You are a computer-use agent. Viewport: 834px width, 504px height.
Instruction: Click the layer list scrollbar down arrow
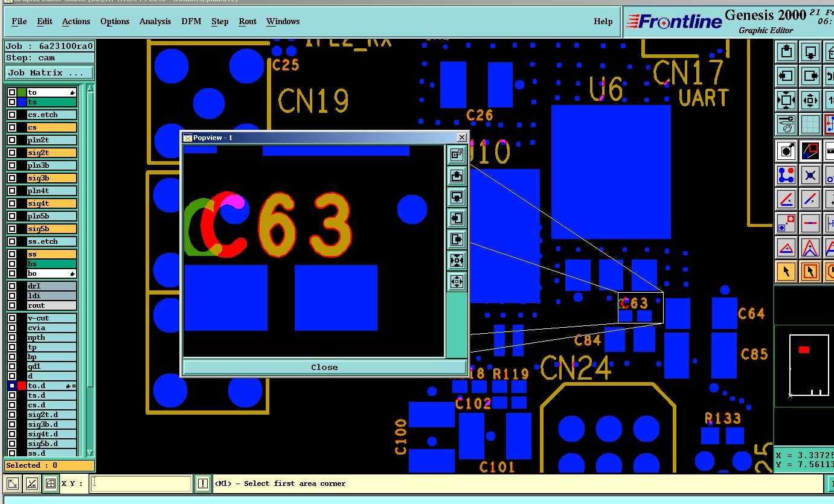tap(91, 453)
